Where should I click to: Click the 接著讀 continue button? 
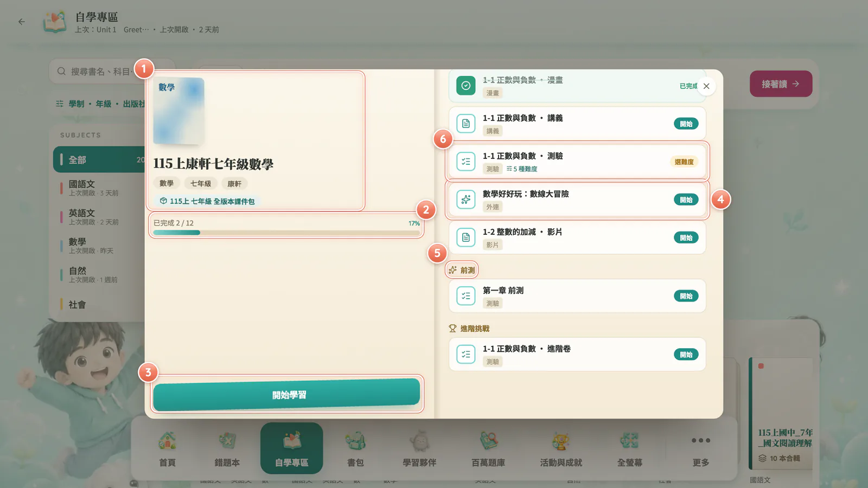[x=781, y=84]
